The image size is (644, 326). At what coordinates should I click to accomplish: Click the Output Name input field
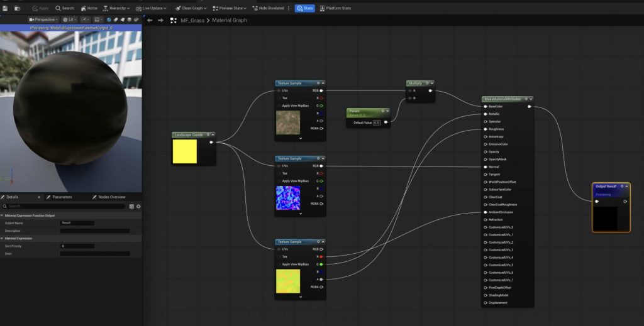tap(77, 223)
